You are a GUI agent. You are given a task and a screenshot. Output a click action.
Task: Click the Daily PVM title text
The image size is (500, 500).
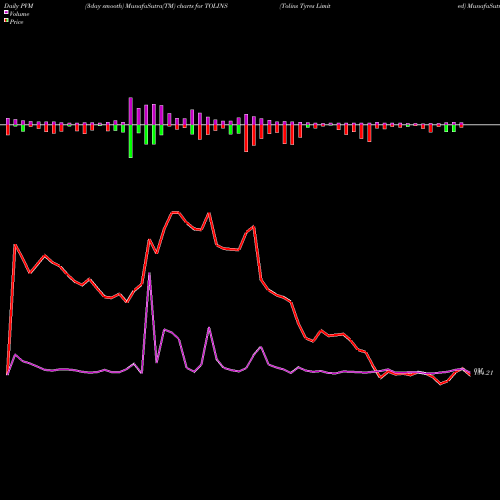pos(18,6)
